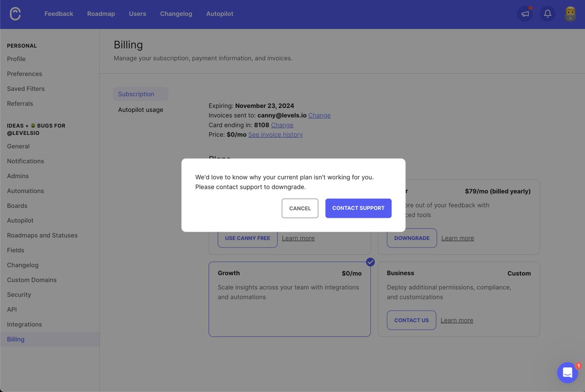Screen dimensions: 585x392
Task: Change the card ending in 8108
Action: pos(282,125)
